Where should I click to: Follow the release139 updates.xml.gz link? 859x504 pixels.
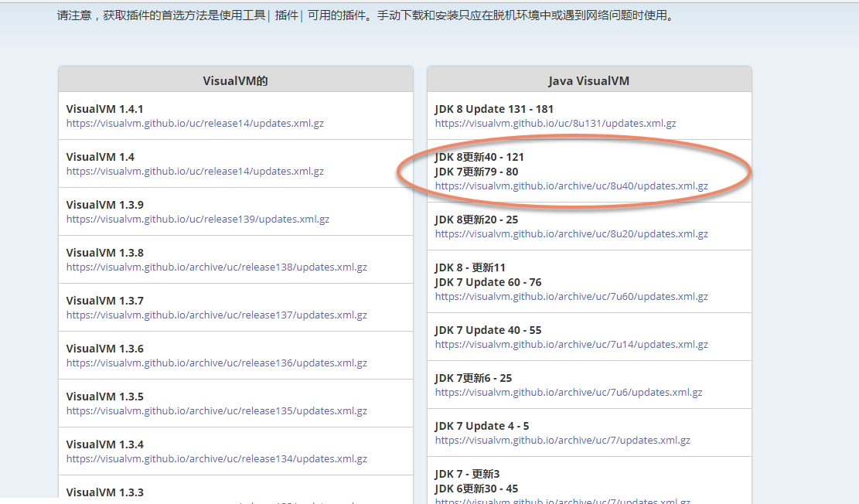198,219
